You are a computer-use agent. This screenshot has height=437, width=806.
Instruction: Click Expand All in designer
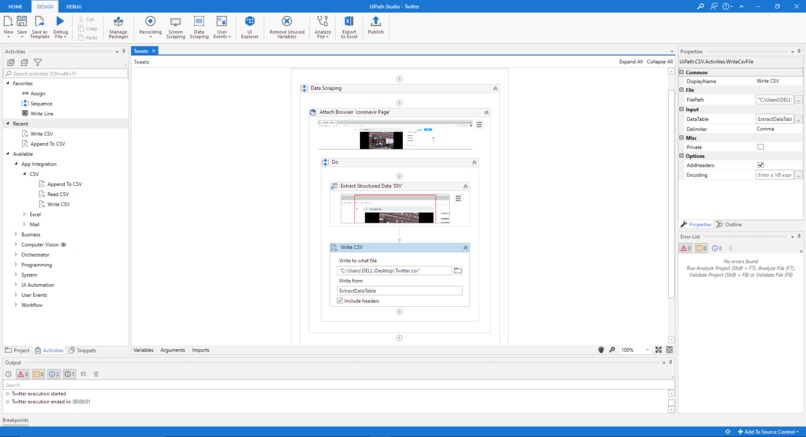coord(630,62)
